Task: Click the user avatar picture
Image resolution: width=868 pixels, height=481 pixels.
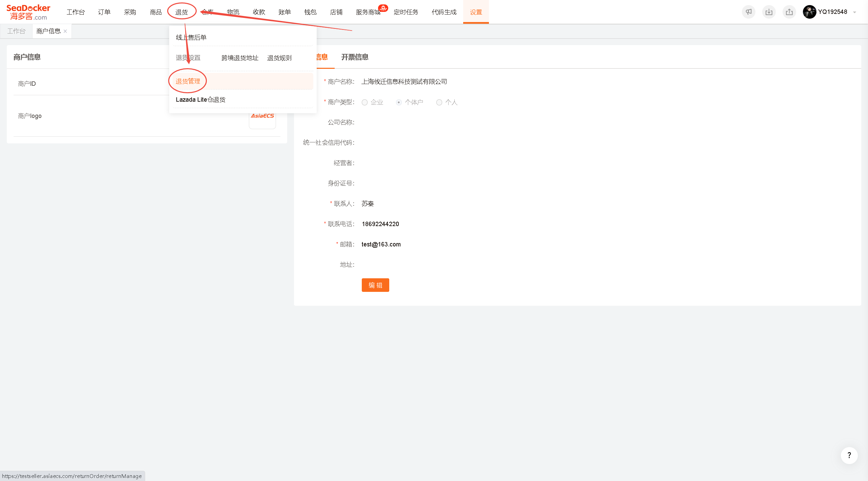Action: click(x=809, y=12)
